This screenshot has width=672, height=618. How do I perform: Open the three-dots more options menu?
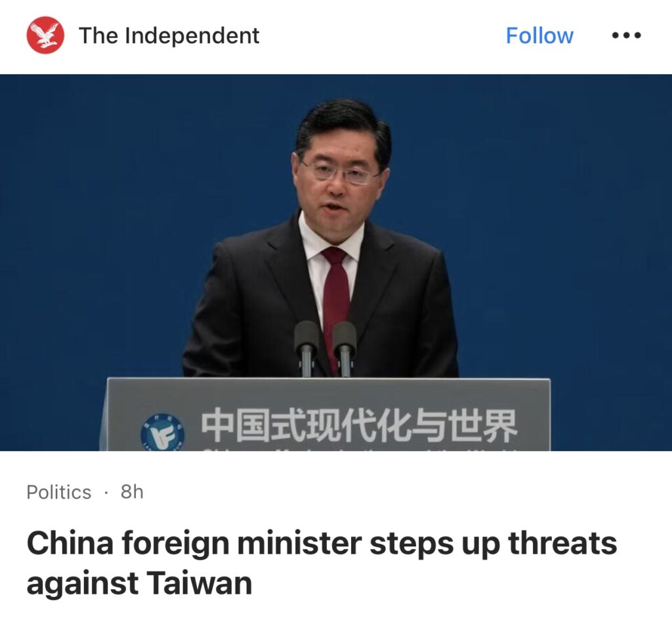[x=626, y=35]
